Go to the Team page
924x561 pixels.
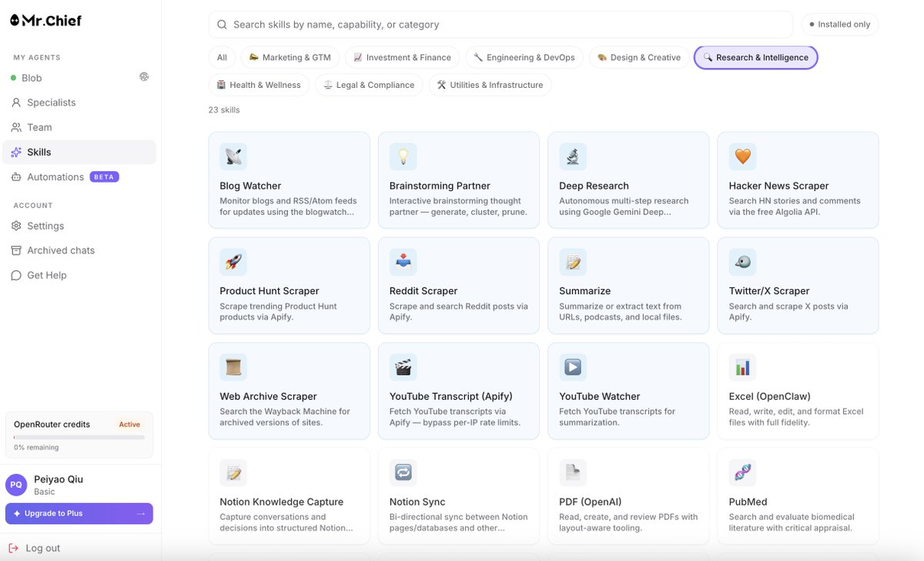(79, 127)
